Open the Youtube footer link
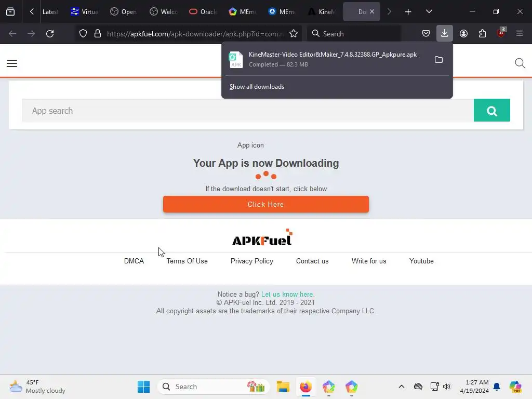The height and width of the screenshot is (399, 532). pos(421,261)
